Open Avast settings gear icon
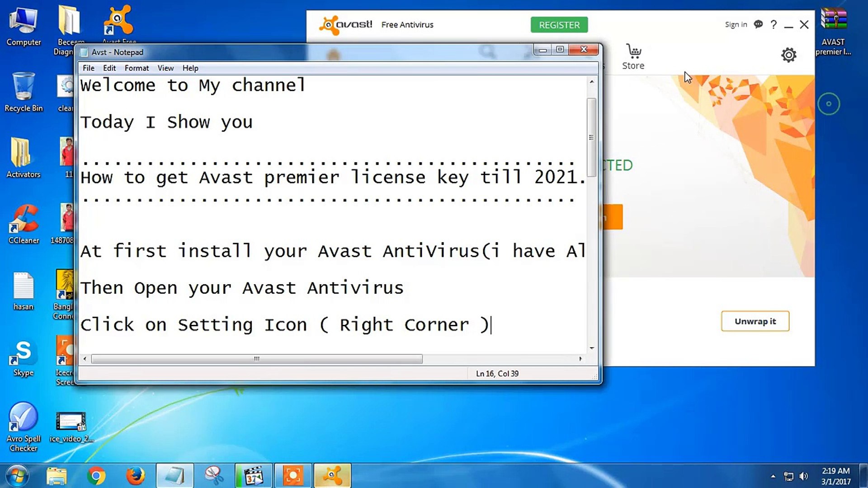This screenshot has height=488, width=868. click(x=788, y=55)
